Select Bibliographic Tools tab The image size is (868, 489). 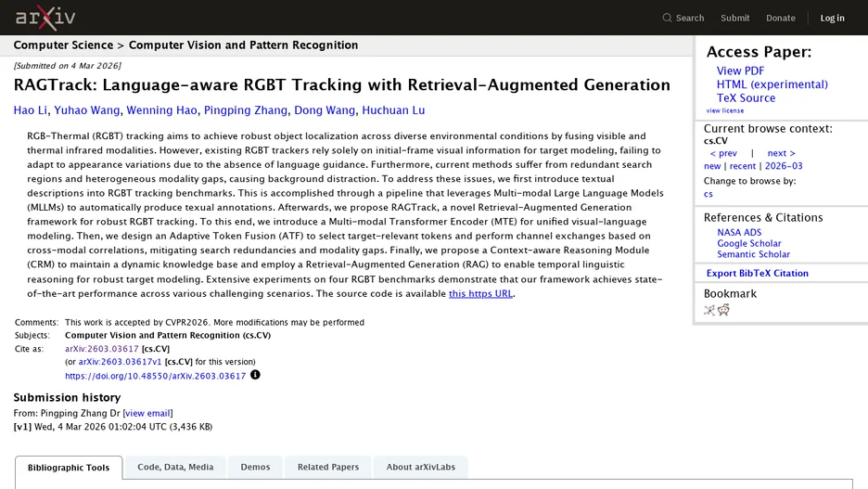pyautogui.click(x=69, y=468)
